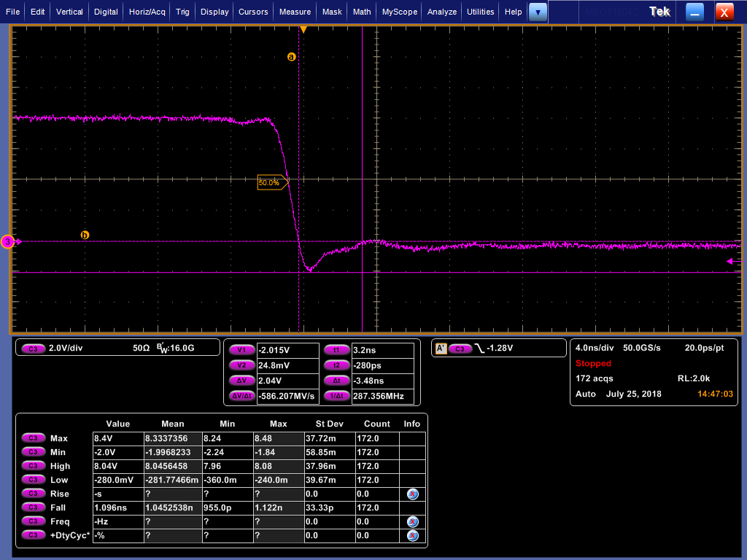Click the 1/Δt cursor readout badge
This screenshot has width=747, height=560.
click(336, 396)
